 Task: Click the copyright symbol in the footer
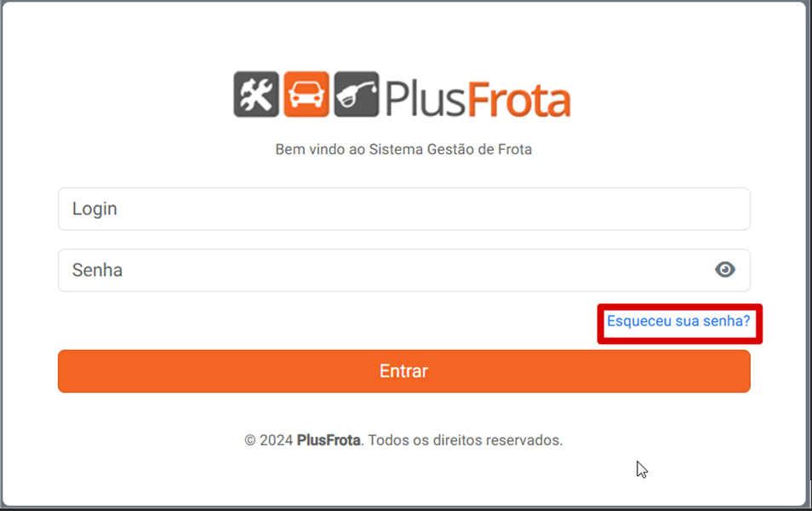(x=250, y=440)
